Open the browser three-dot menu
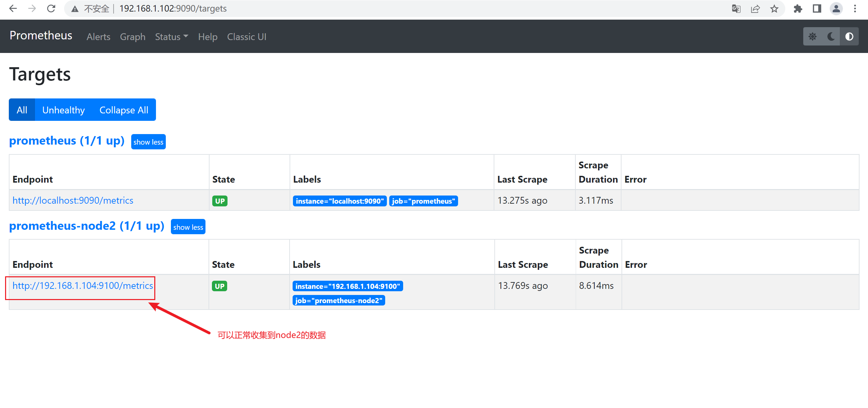The image size is (868, 408). click(855, 9)
